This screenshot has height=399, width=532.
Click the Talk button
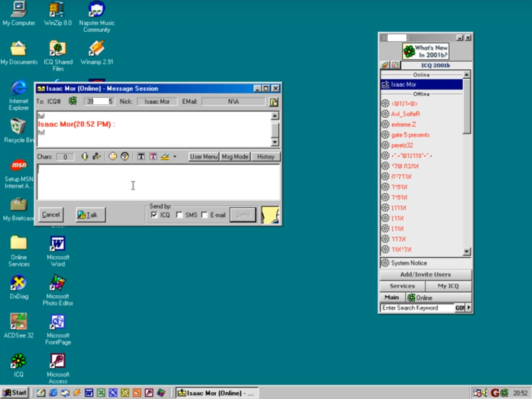91,215
